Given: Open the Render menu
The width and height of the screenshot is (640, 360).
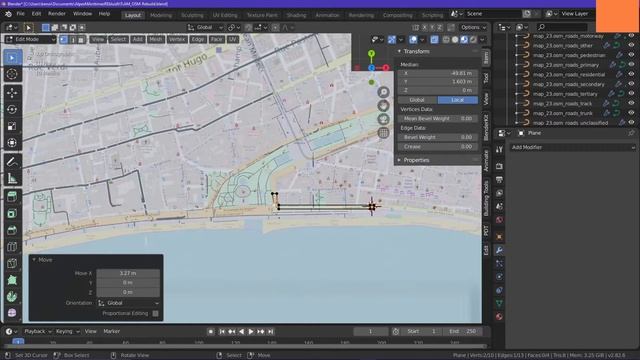Looking at the screenshot, I should point(57,14).
